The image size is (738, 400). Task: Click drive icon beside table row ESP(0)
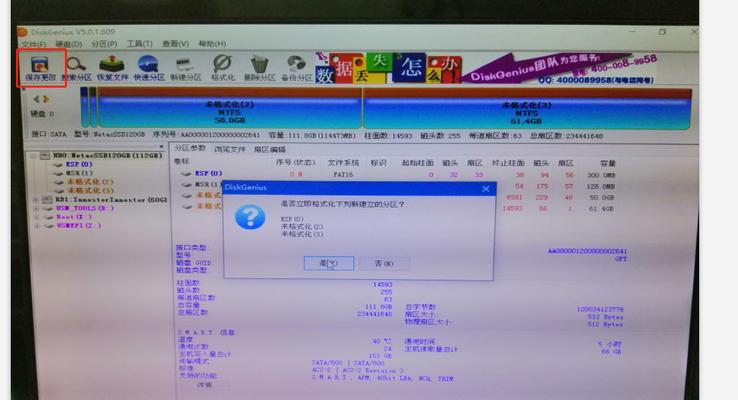point(186,174)
